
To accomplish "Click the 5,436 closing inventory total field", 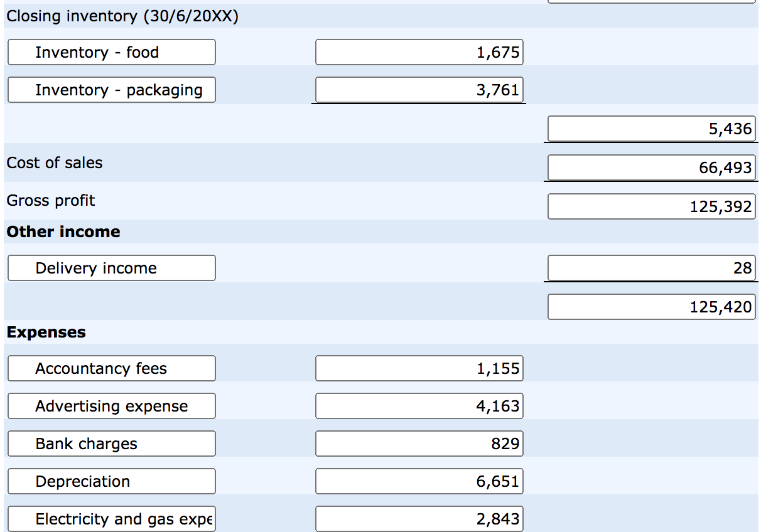I will click(652, 129).
